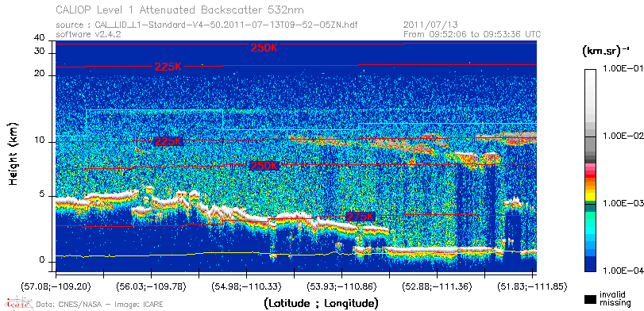This screenshot has height=311, width=644.
Task: Click the coordinate label '(53.93;-110.86)'
Action: [x=341, y=286]
